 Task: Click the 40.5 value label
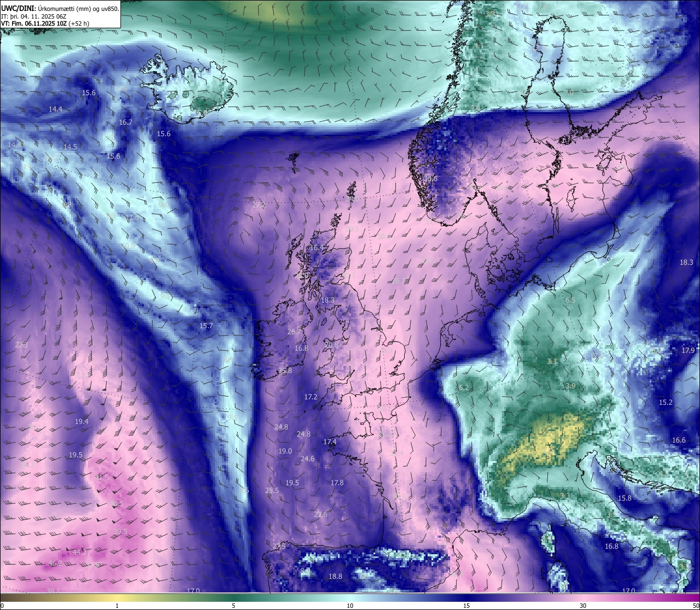116,504
